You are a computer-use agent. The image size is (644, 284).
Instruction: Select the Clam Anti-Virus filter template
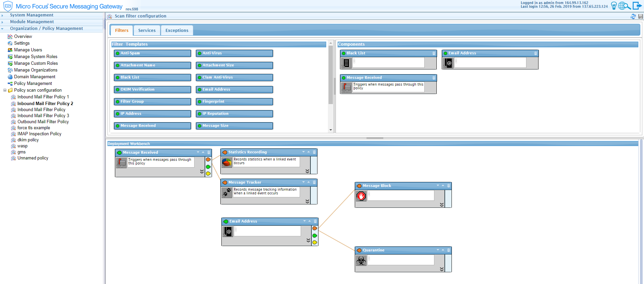(234, 78)
